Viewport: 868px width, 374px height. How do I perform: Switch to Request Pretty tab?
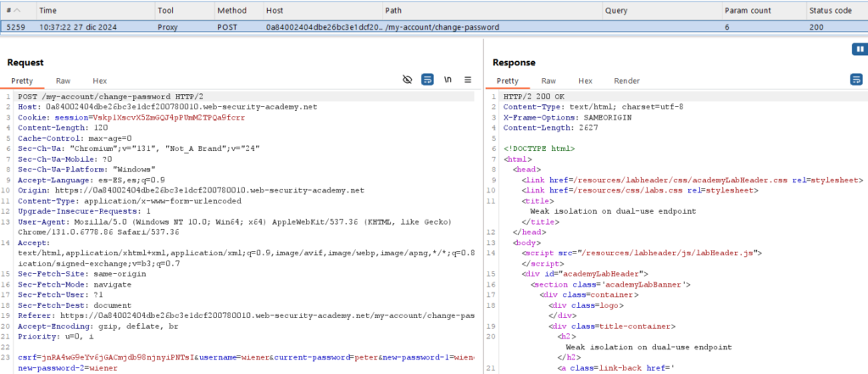[x=21, y=81]
